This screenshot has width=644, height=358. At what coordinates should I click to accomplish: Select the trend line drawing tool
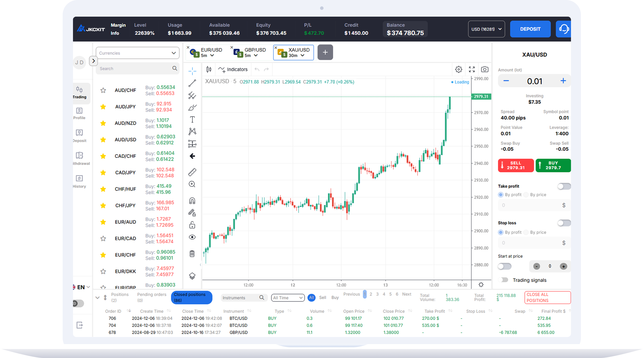point(192,83)
